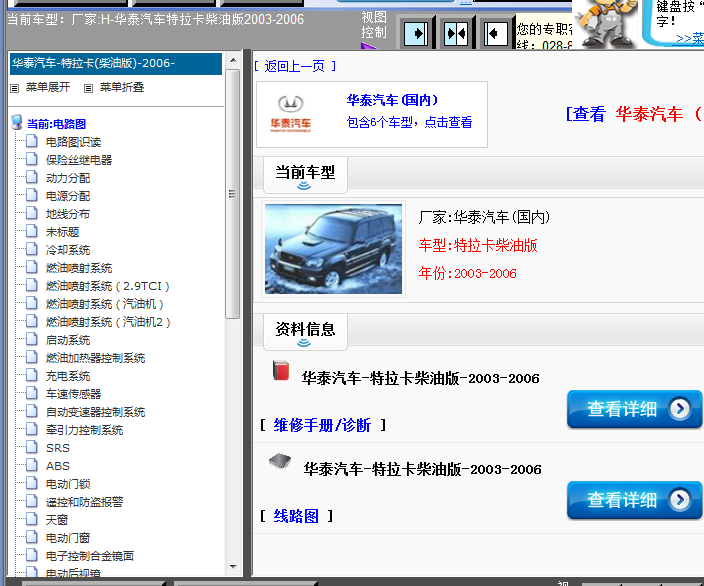Image resolution: width=704 pixels, height=586 pixels.
Task: Click the document icon beside SRS
Action: [x=31, y=447]
